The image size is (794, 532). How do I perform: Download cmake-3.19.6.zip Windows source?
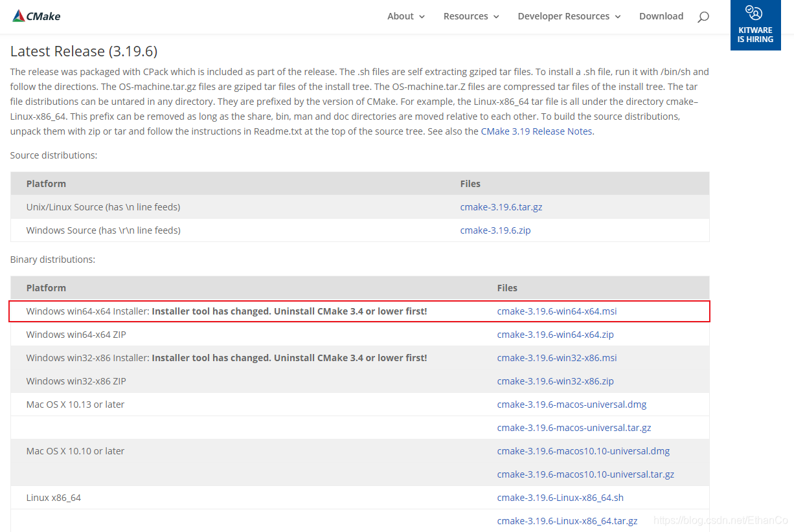495,230
